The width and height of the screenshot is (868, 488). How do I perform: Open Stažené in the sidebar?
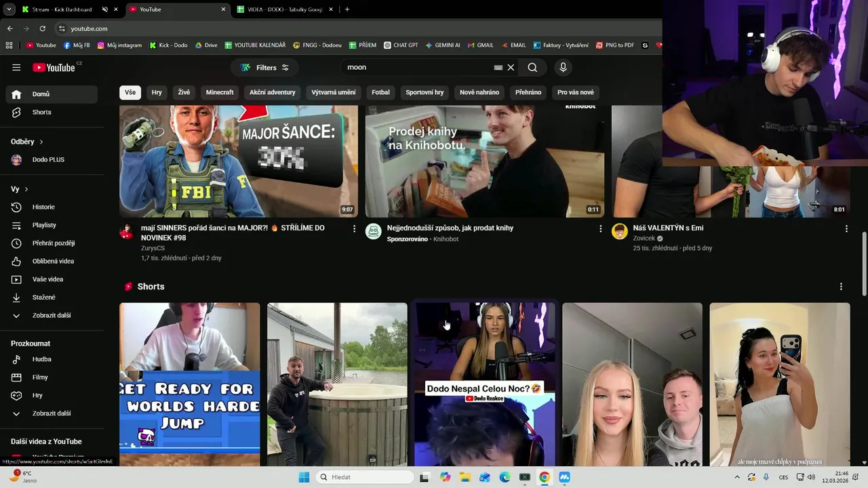(52, 297)
